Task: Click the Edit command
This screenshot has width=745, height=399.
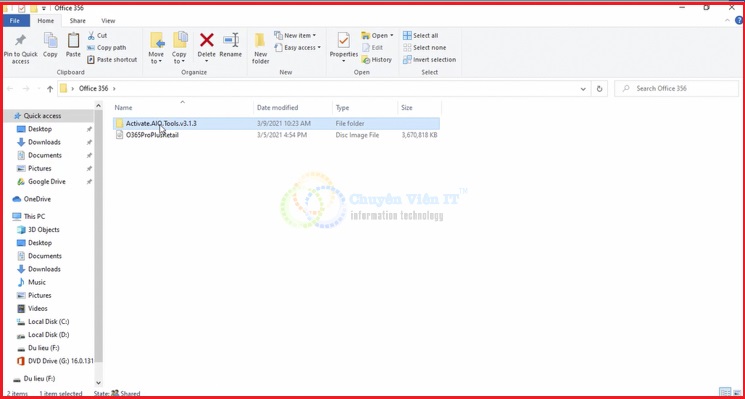Action: pyautogui.click(x=372, y=48)
